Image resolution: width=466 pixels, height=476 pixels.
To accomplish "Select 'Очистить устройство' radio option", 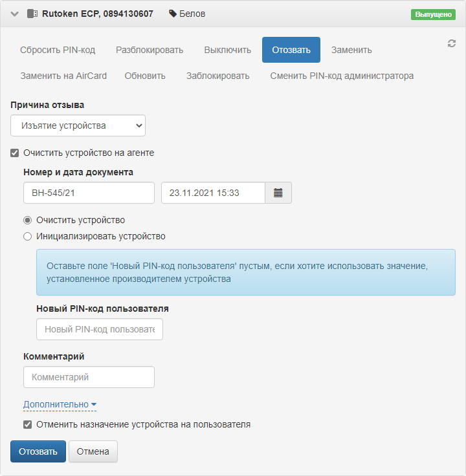I will tap(28, 220).
